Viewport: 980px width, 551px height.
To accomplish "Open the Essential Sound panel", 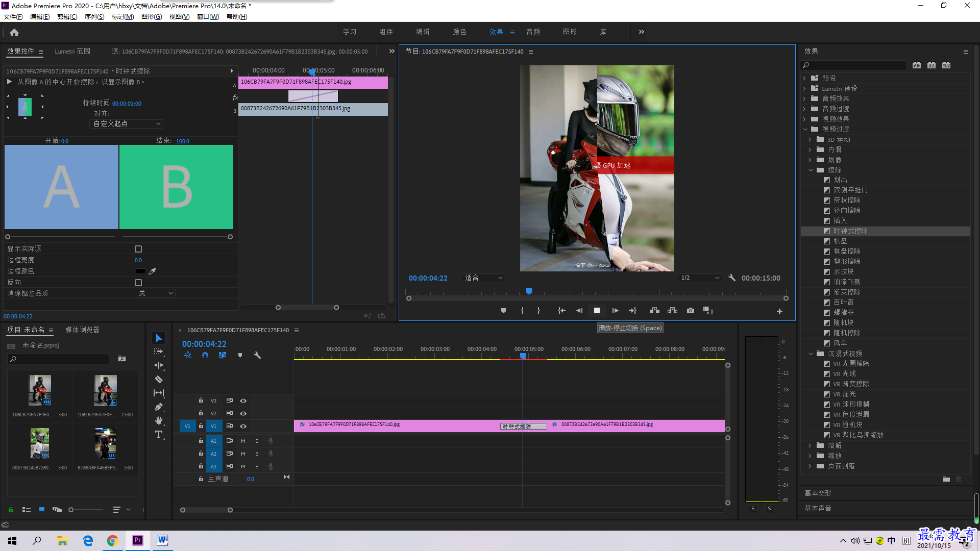I will (x=818, y=509).
